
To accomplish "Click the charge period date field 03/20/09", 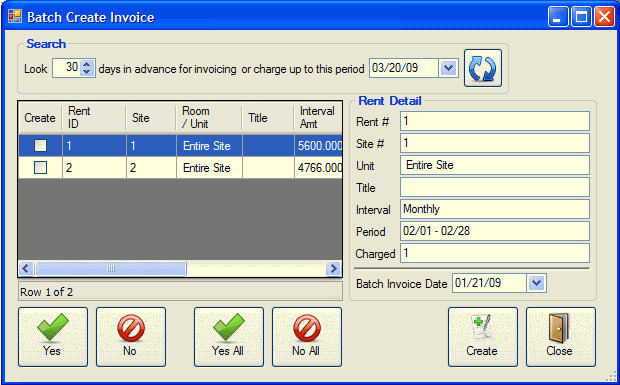I will point(404,68).
